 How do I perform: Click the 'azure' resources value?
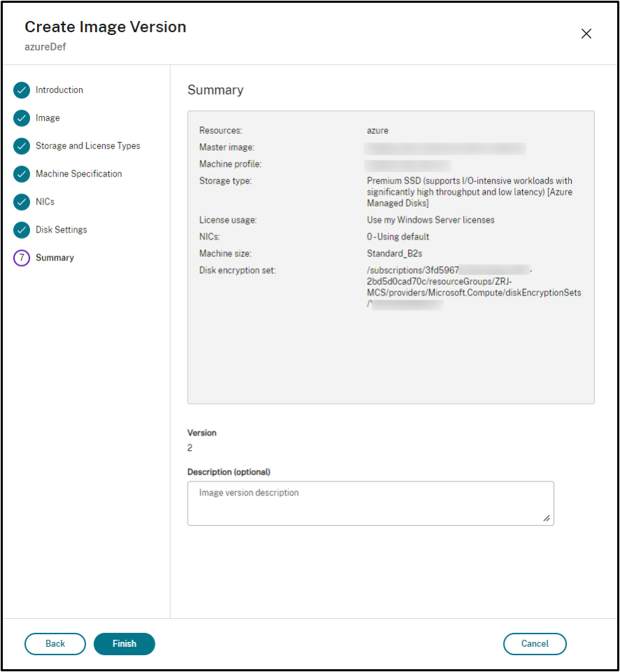(377, 131)
